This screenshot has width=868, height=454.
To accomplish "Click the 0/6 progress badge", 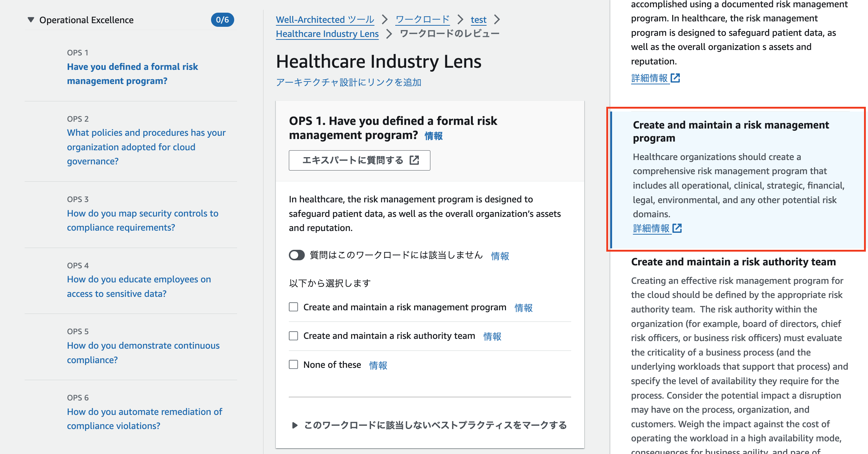I will point(222,20).
